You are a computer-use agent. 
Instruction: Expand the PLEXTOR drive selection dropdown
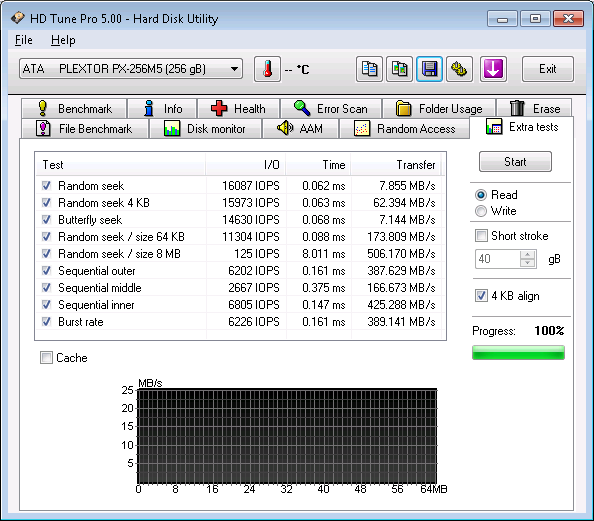coord(131,69)
